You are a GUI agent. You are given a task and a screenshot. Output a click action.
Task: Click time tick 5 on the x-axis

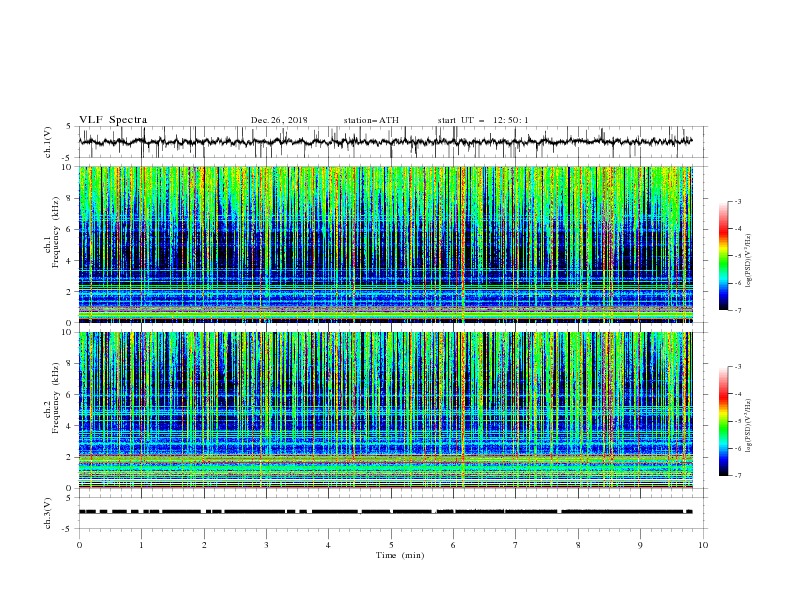(391, 545)
